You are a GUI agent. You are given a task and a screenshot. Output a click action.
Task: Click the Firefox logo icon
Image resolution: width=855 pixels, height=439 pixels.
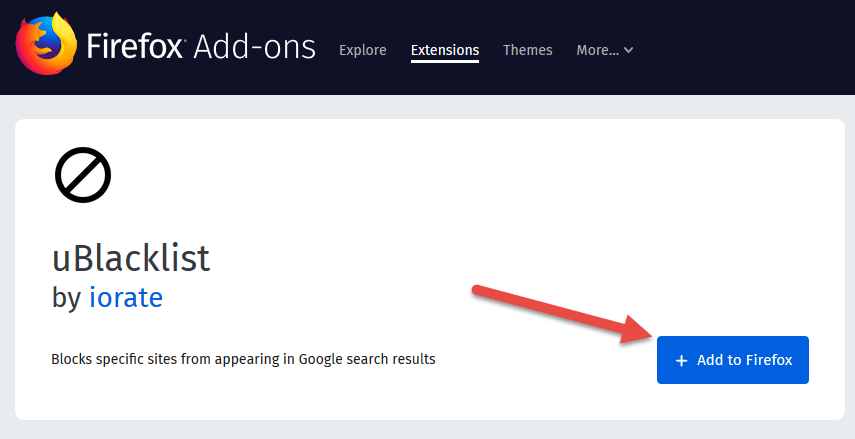coord(45,46)
